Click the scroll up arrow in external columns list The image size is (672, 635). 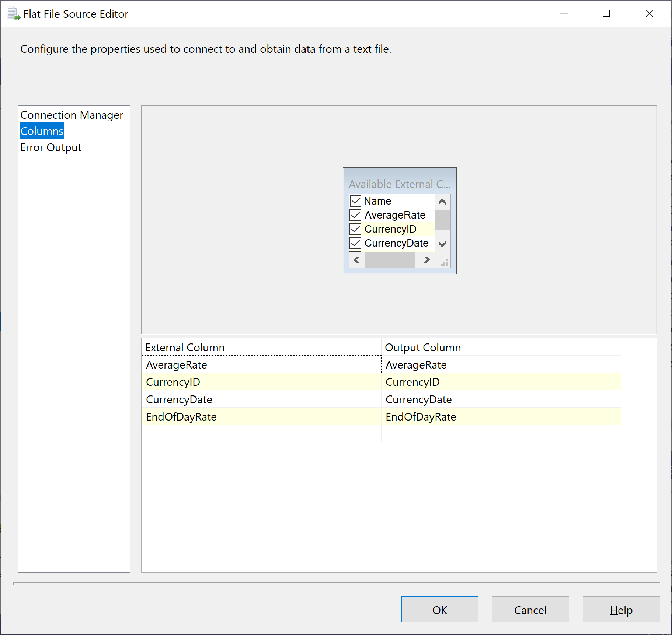(442, 201)
